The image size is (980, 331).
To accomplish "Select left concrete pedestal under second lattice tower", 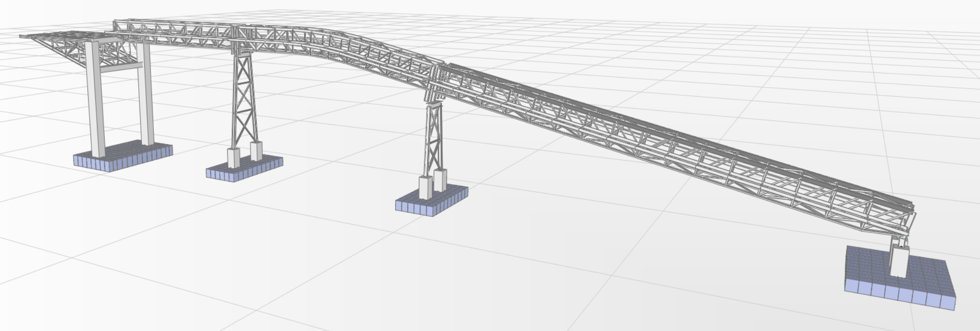I will pyautogui.click(x=426, y=188).
